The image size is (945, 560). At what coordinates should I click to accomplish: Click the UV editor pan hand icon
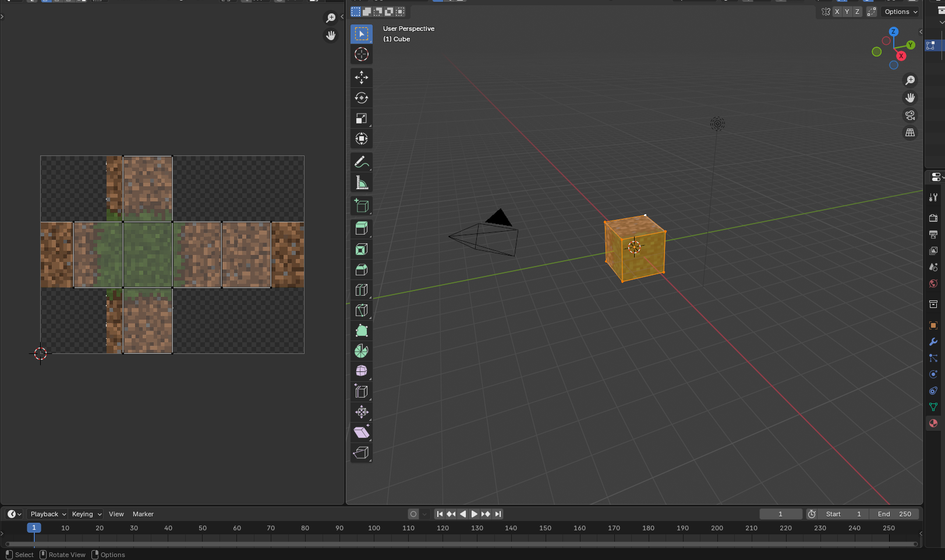[331, 36]
